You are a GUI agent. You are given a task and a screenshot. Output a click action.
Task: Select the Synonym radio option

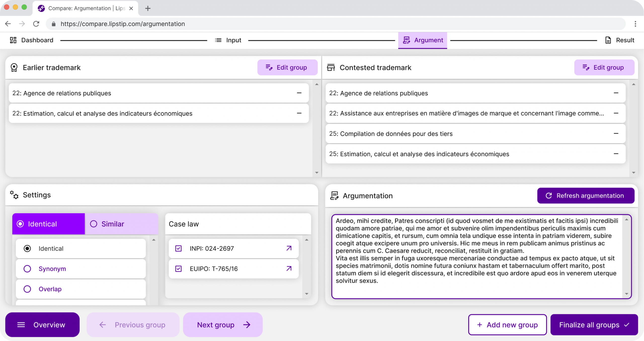(27, 269)
